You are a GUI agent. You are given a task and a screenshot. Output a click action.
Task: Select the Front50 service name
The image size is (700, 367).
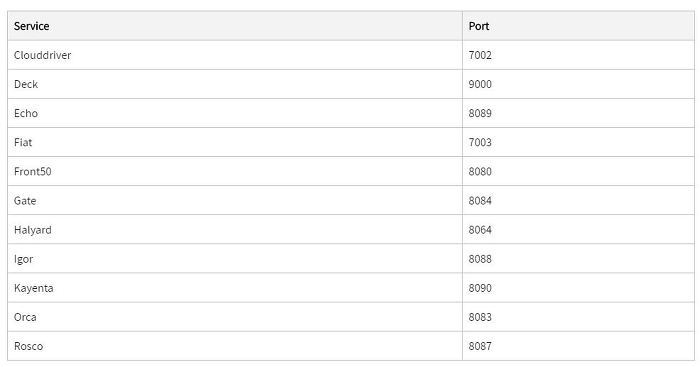(x=33, y=171)
